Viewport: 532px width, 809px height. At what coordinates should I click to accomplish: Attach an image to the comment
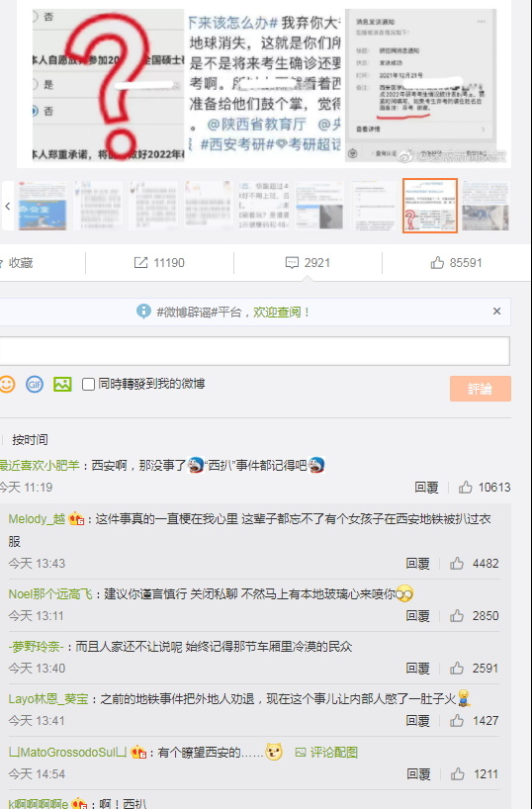(62, 385)
